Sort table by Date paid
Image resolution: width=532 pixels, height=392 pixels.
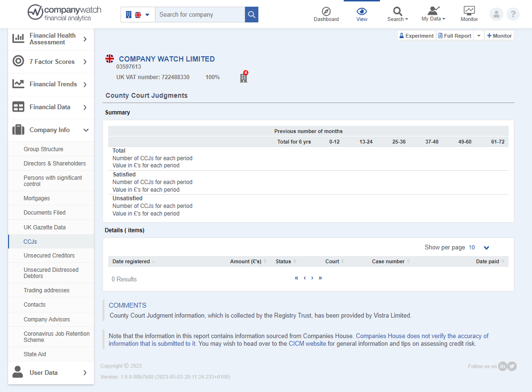coord(490,261)
